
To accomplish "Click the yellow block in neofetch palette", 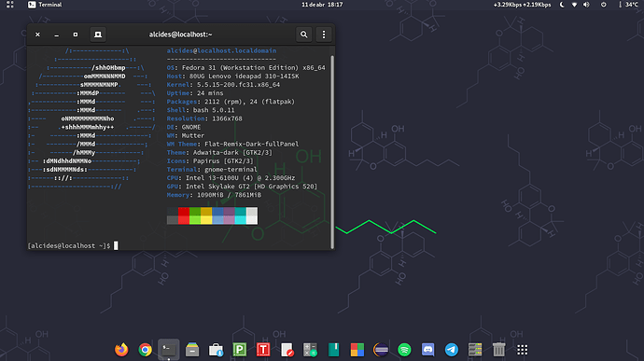I will tap(206, 216).
